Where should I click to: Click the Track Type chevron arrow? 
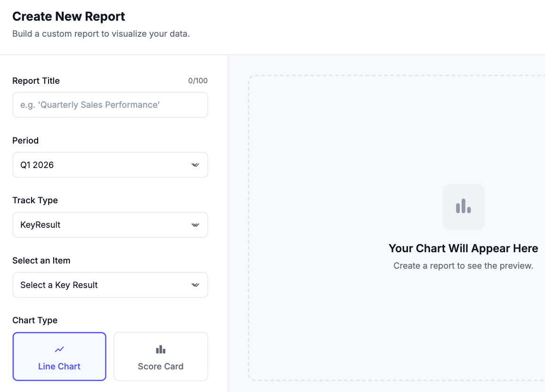pyautogui.click(x=195, y=225)
